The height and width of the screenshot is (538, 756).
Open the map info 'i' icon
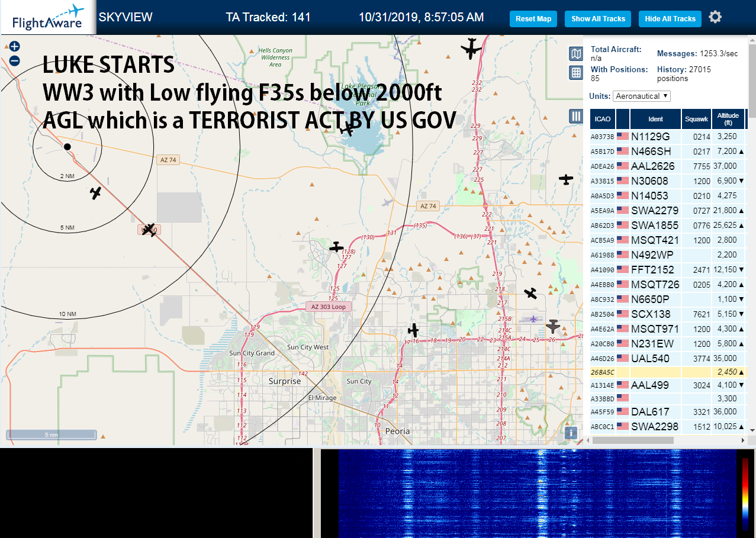click(571, 433)
